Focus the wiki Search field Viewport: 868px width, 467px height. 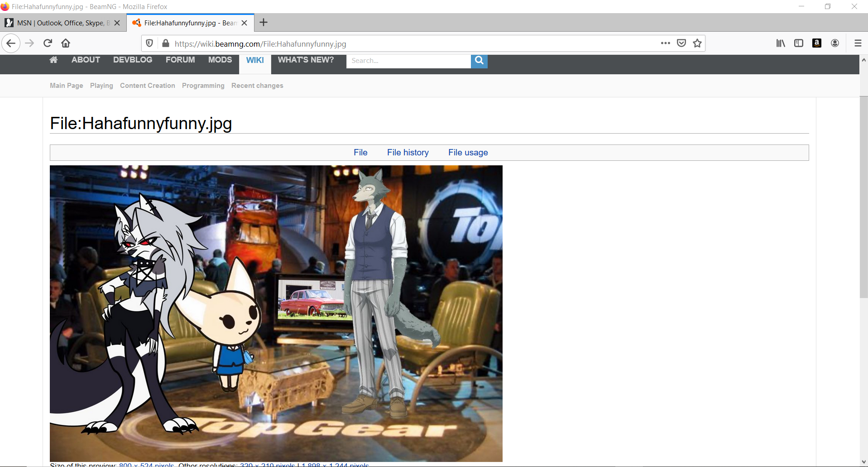[409, 61]
